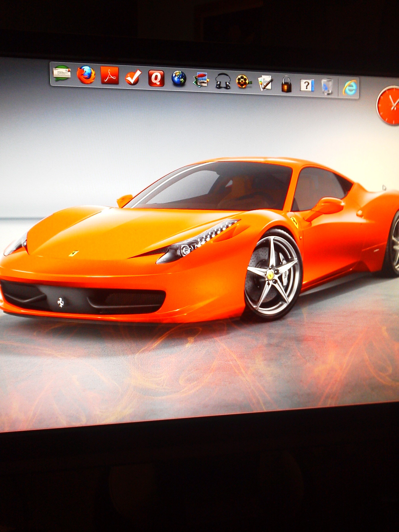Launch Firefox from the dock
Viewport: 399px width, 532px height.
coord(86,75)
